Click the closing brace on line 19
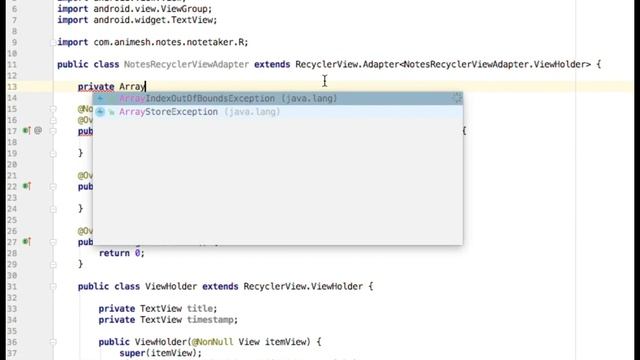This screenshot has height=360, width=640. pos(80,153)
